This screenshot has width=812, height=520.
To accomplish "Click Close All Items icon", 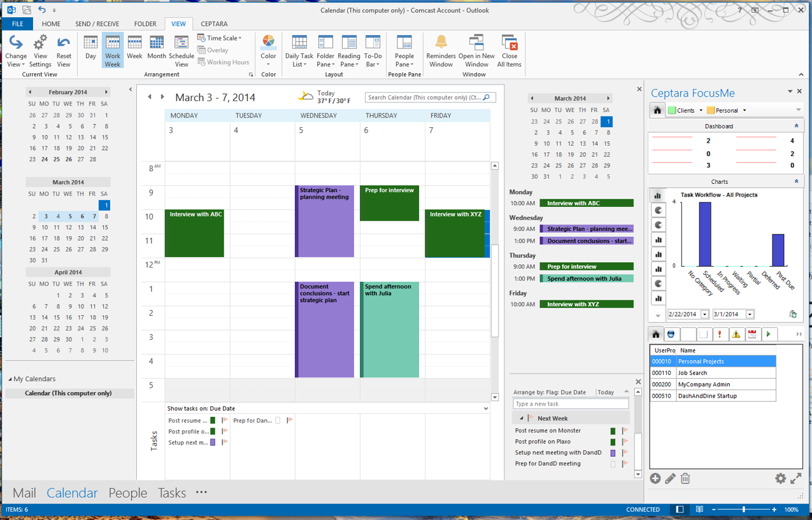I will point(509,43).
